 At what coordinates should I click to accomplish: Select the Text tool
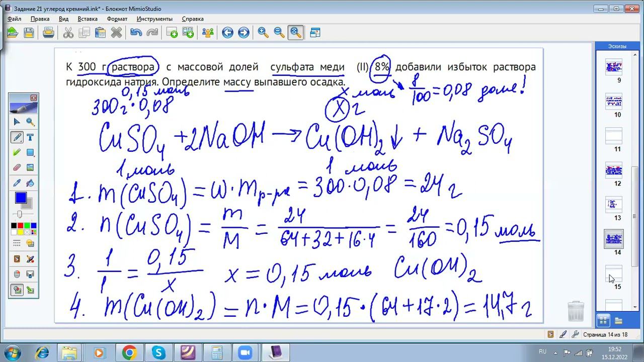pos(30,137)
